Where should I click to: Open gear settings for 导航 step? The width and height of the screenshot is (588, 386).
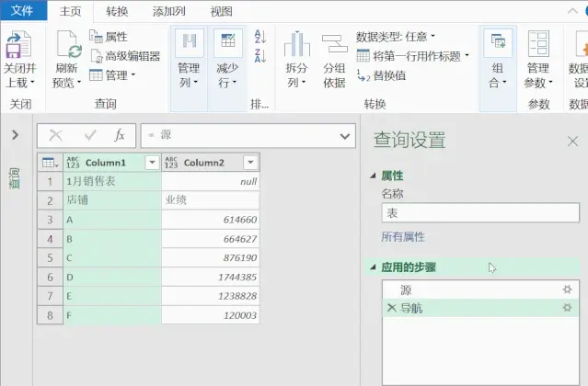(x=567, y=308)
